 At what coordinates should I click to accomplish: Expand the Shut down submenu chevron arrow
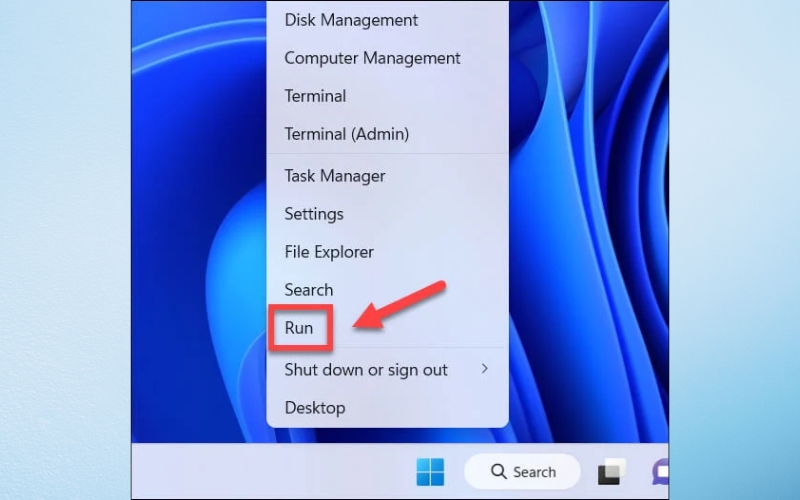(485, 369)
